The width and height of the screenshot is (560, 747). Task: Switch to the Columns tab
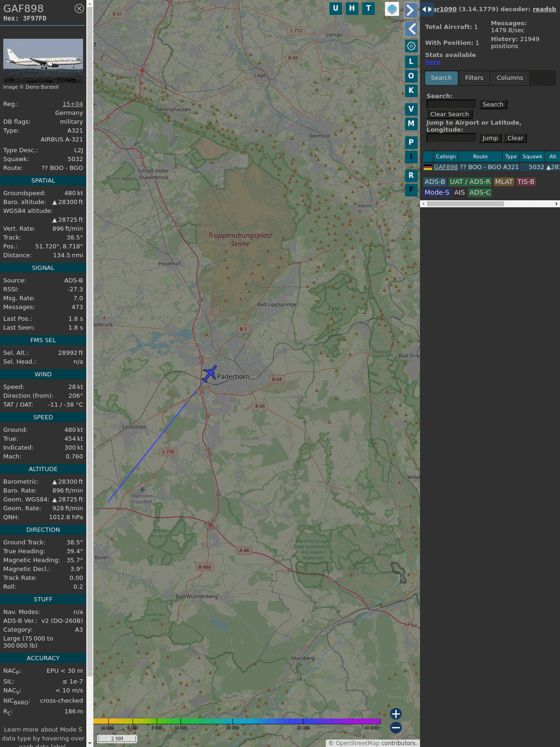click(x=510, y=78)
